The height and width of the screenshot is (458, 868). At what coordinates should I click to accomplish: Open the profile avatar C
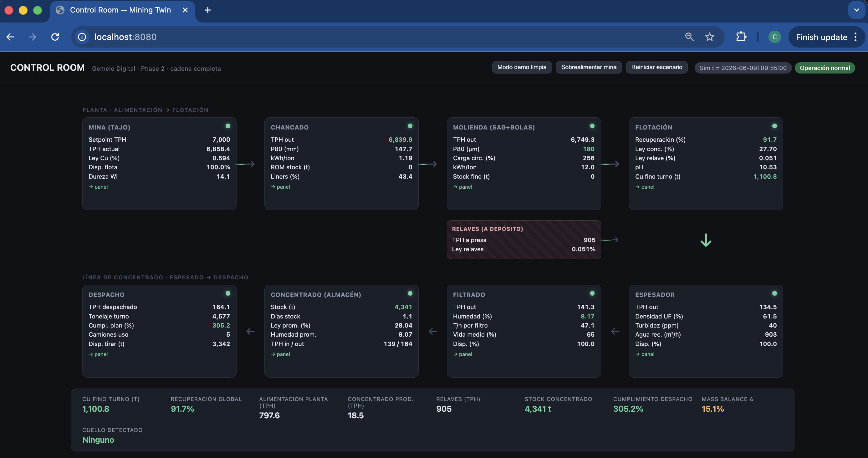(774, 37)
